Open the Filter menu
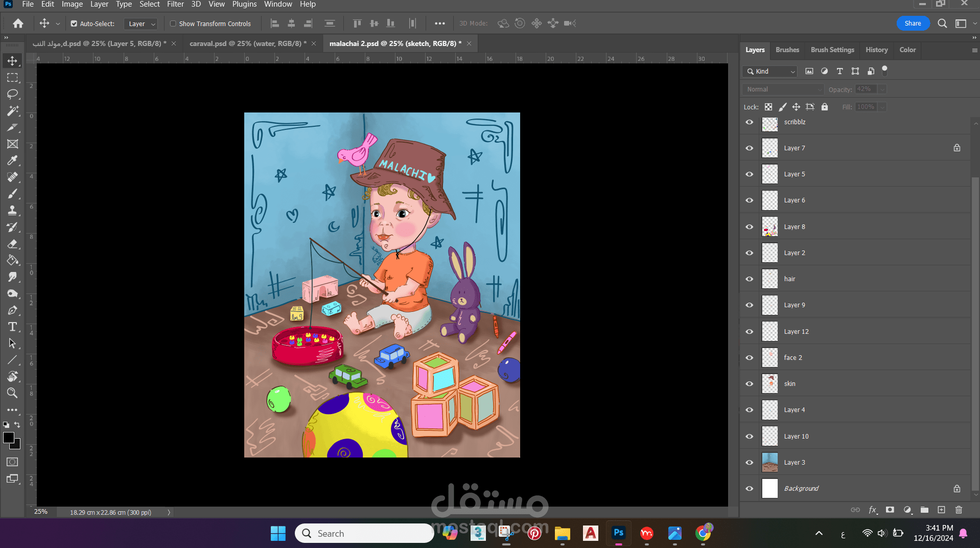This screenshot has height=548, width=980. [x=175, y=4]
